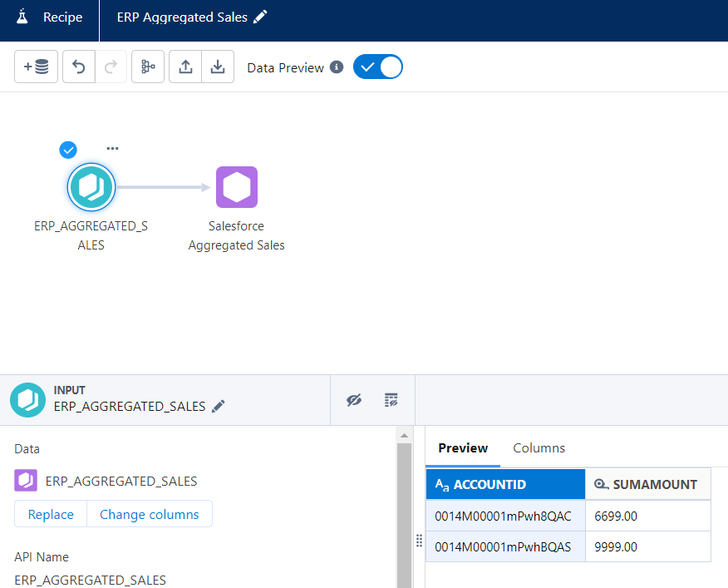
Task: Click the auto-layout graph icon
Action: coord(148,67)
